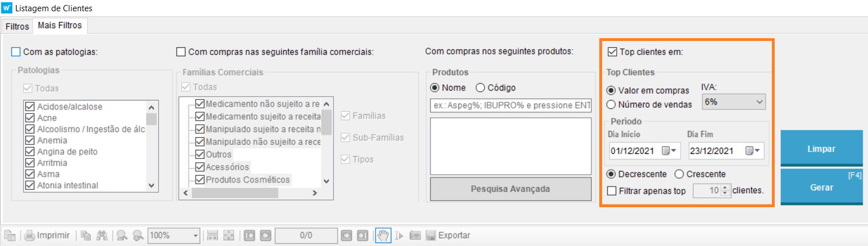The width and height of the screenshot is (868, 246).
Task: Click the snapshot camera icon
Action: (x=415, y=235)
